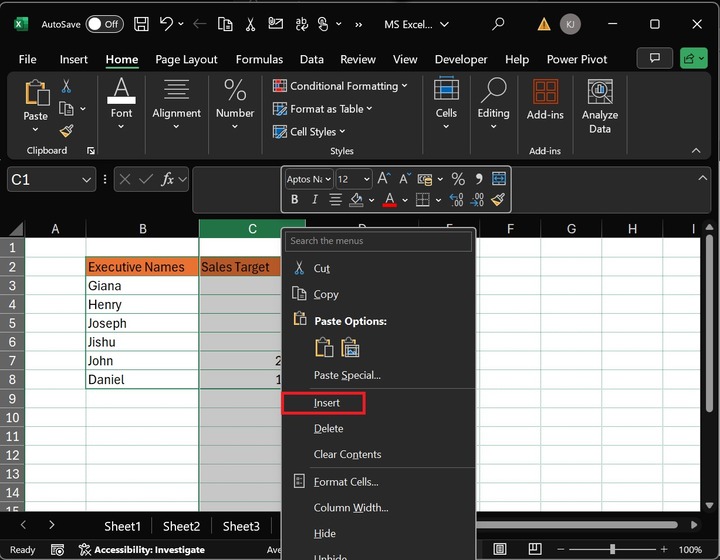Toggle the AutoSave switch
This screenshot has height=560, width=720.
(105, 23)
